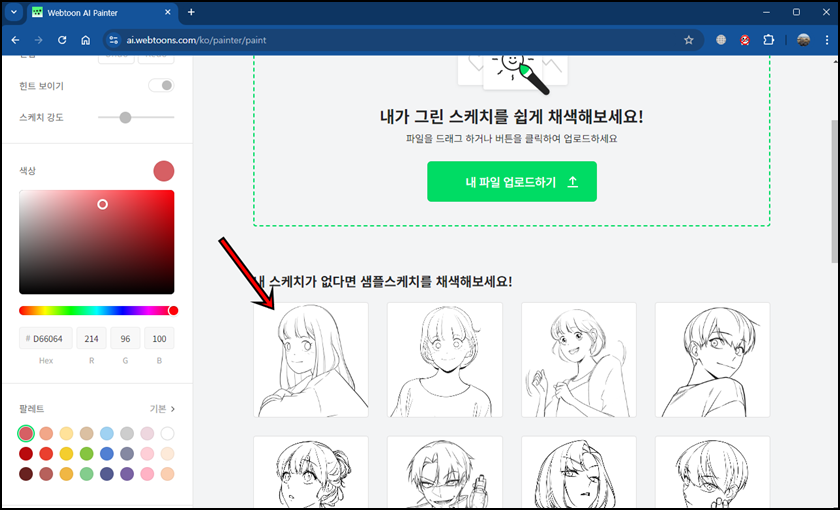Screen dimensions: 840x510
Task: Pick the navy indigo palette swatch
Action: 107,474
